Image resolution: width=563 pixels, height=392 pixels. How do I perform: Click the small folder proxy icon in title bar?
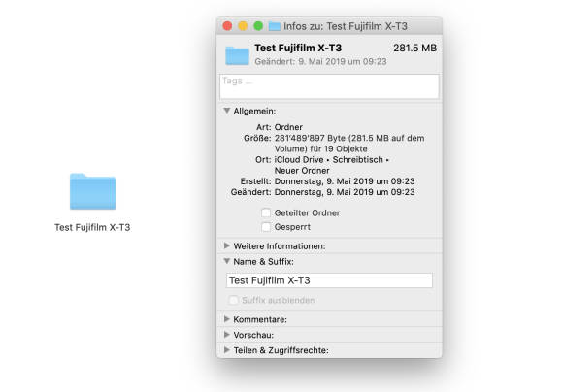click(x=275, y=26)
